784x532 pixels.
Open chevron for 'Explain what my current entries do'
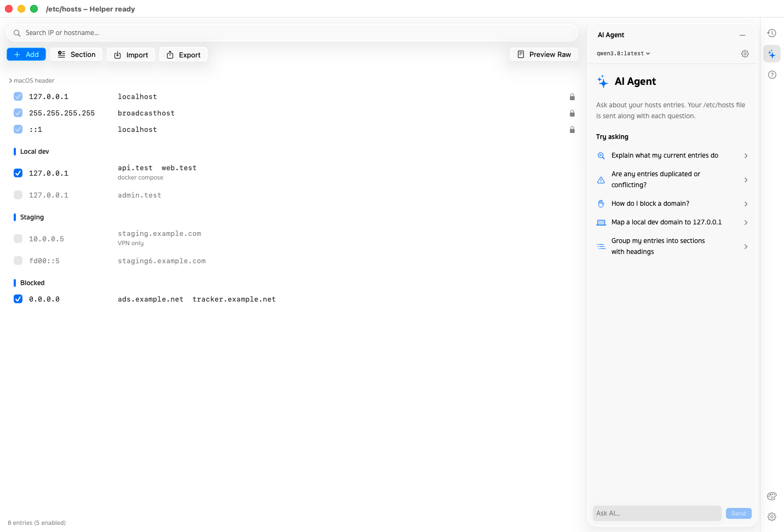pyautogui.click(x=746, y=156)
